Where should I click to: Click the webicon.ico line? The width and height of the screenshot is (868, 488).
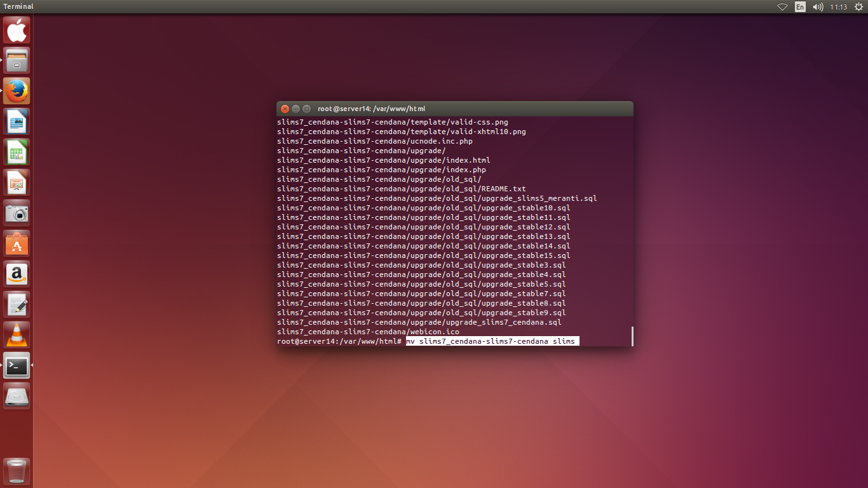click(368, 332)
